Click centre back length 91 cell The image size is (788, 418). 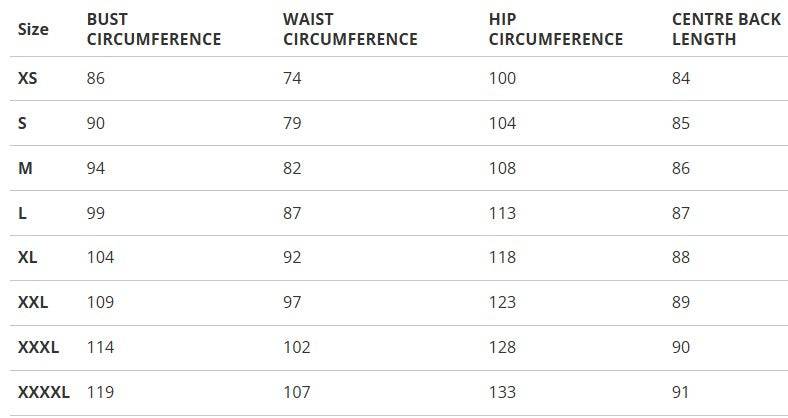pyautogui.click(x=681, y=392)
